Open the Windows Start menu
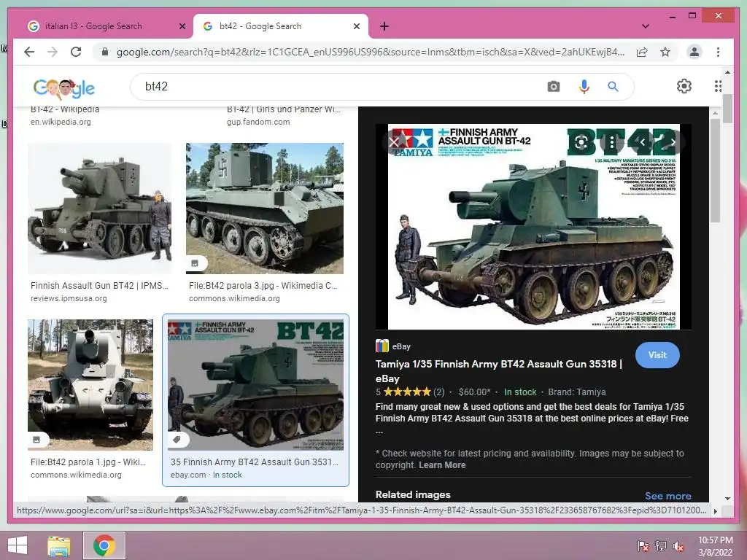The image size is (747, 560). pyautogui.click(x=18, y=545)
